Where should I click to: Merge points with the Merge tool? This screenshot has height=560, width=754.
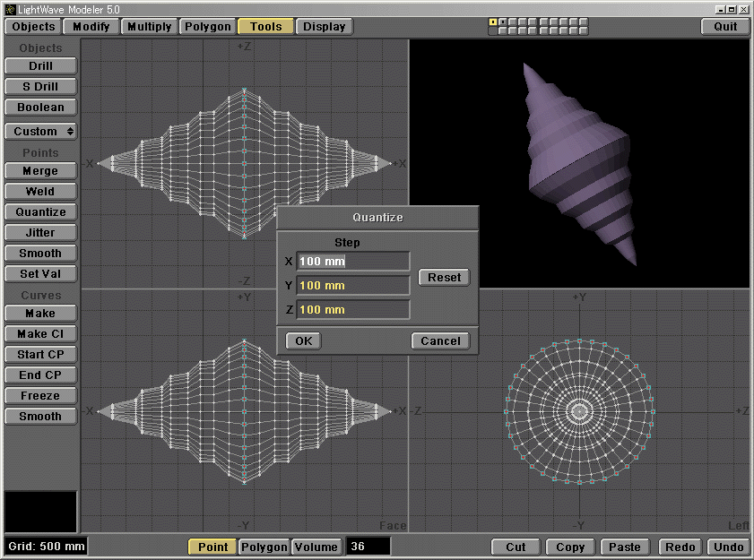pos(39,170)
